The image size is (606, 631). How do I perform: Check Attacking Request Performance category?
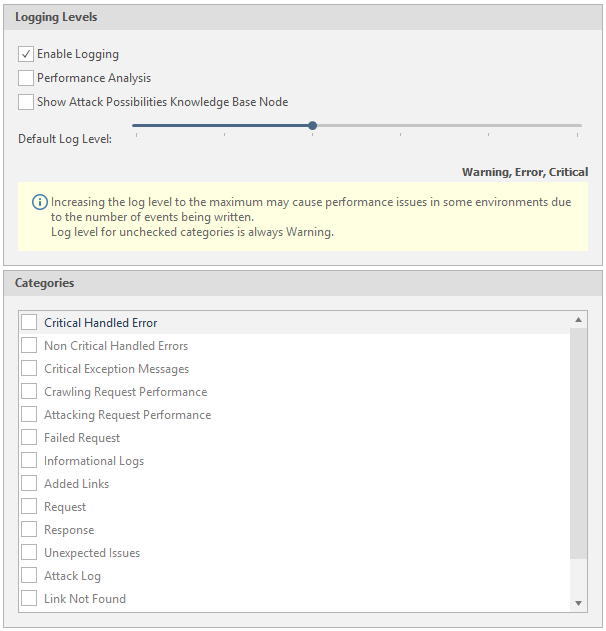(29, 415)
